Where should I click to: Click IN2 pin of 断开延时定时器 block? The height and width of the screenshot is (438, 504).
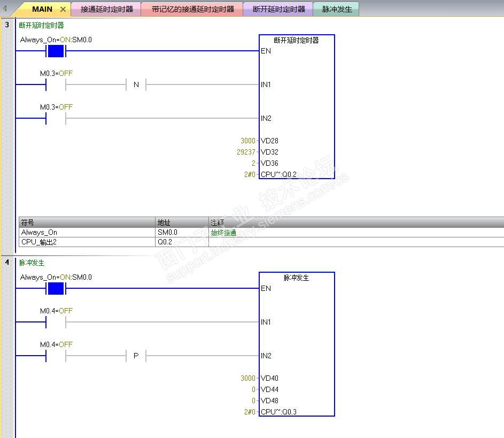tap(266, 118)
